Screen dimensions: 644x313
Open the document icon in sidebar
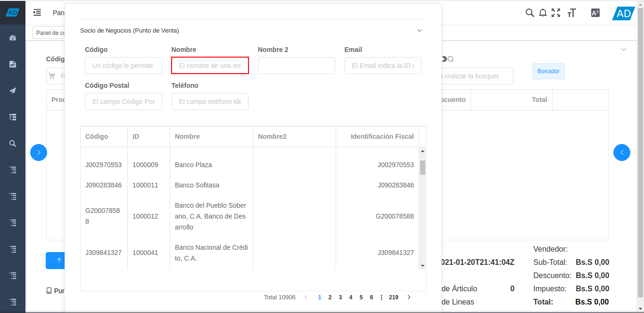point(13,64)
